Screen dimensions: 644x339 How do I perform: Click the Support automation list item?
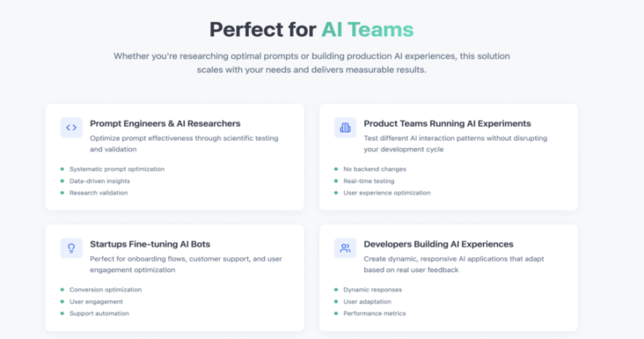pyautogui.click(x=99, y=314)
